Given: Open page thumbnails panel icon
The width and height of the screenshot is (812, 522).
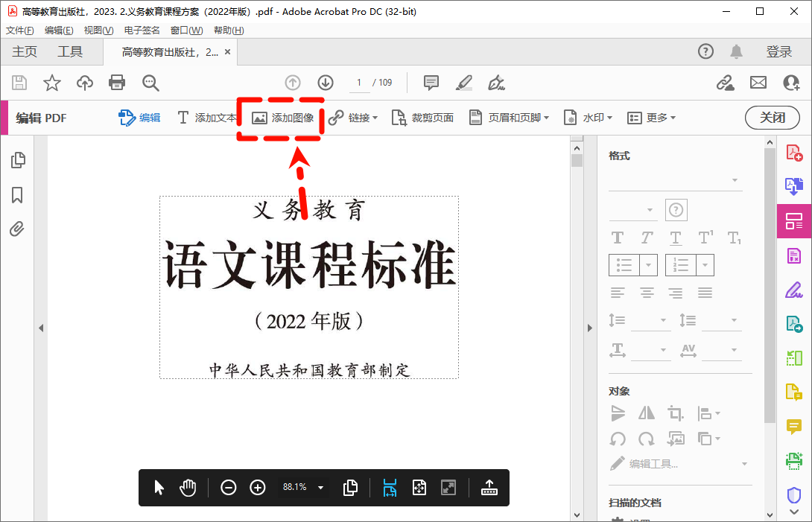Looking at the screenshot, I should click(18, 161).
